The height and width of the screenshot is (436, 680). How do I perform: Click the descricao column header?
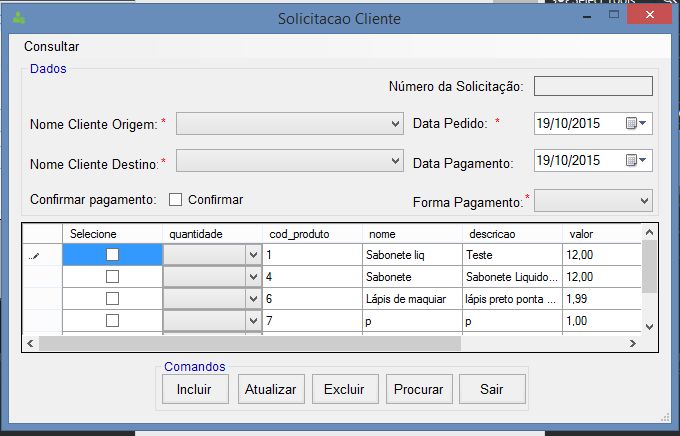pos(512,234)
